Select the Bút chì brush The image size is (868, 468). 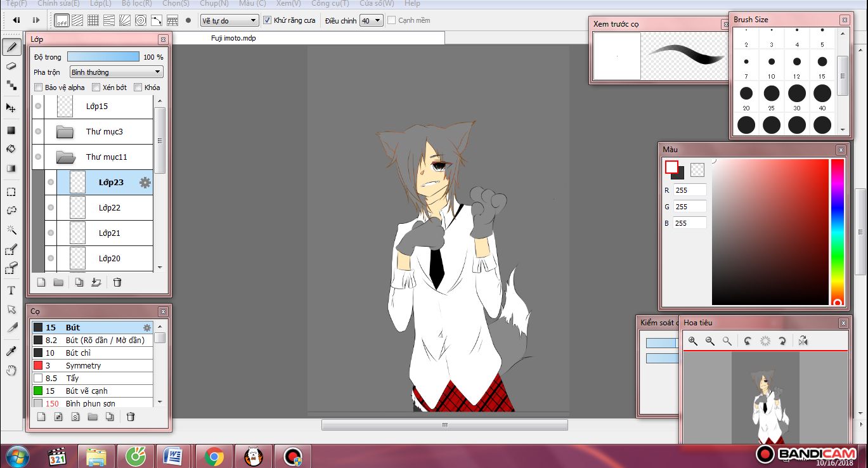(x=80, y=353)
